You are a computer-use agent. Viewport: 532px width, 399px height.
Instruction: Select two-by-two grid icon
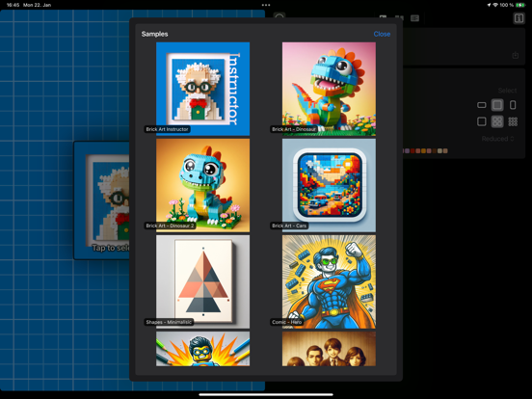point(497,121)
